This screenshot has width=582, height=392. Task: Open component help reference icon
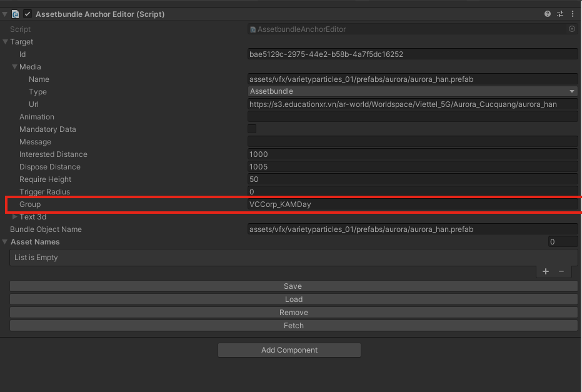coord(548,14)
